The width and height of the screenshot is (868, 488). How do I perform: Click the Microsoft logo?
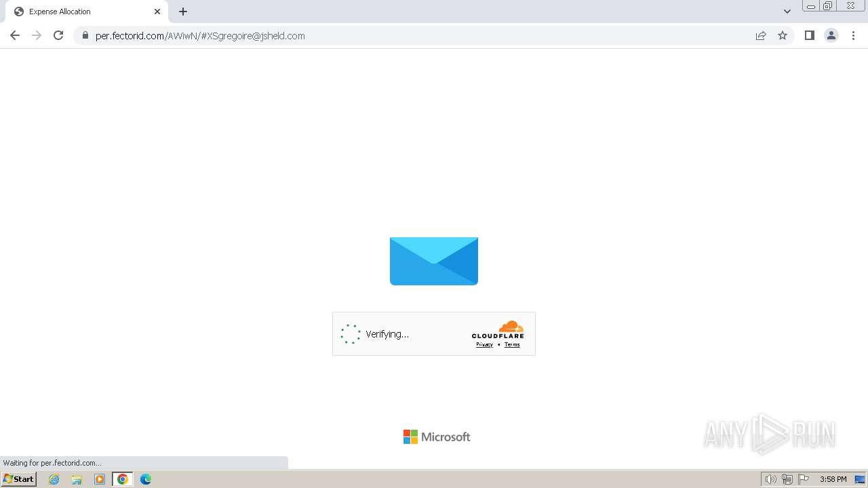click(437, 437)
